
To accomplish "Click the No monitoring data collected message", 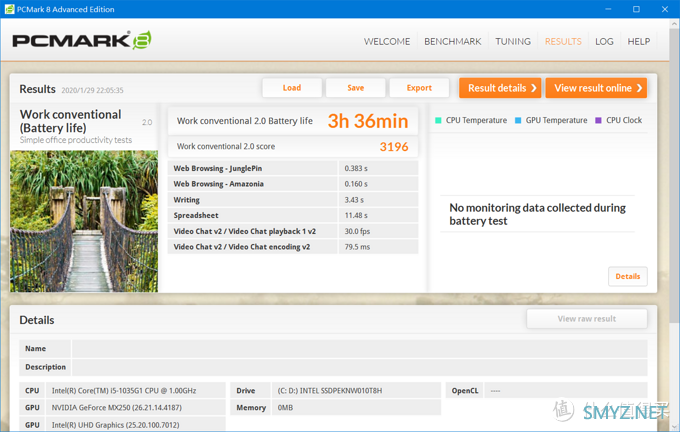I will coord(537,214).
